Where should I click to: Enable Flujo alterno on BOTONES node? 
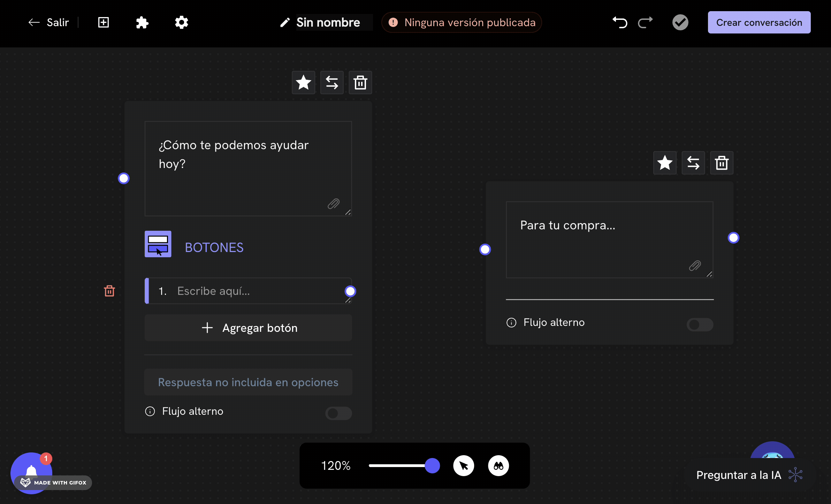(338, 413)
